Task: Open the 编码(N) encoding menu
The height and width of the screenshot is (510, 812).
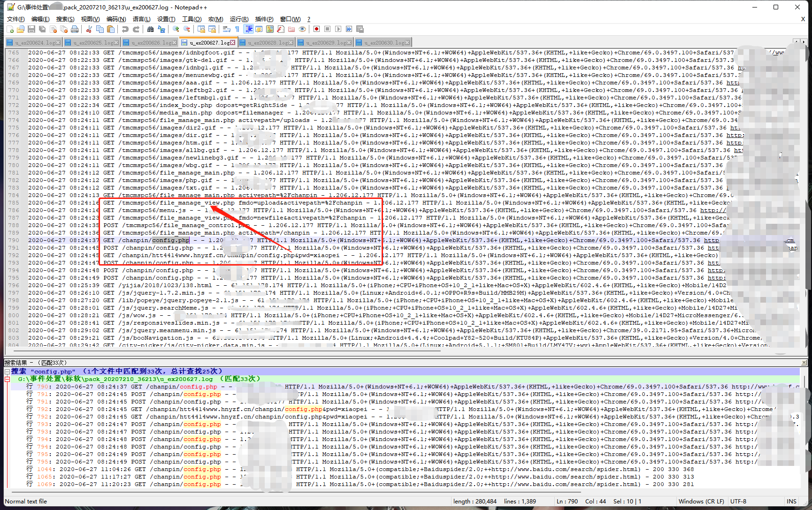Action: [116, 19]
